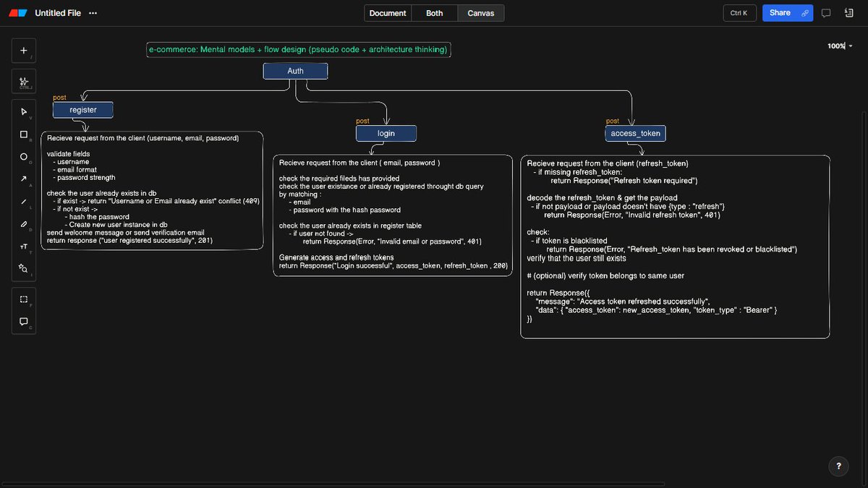This screenshot has height=488, width=868.
Task: Switch to Both view
Action: [x=434, y=13]
